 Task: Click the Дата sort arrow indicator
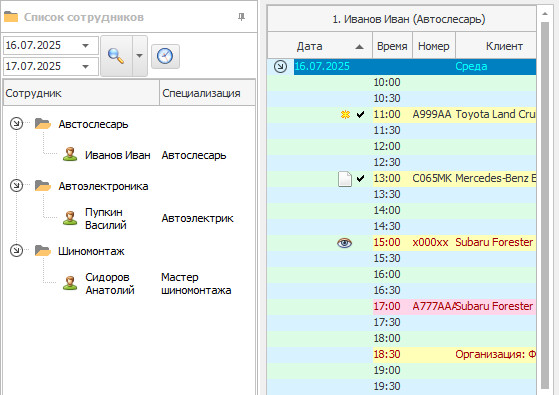(x=359, y=47)
